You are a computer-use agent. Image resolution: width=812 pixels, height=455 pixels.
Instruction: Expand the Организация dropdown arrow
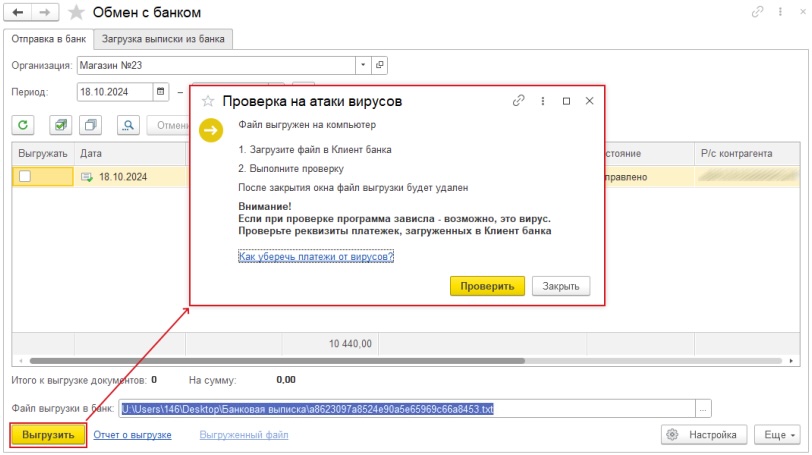(363, 65)
